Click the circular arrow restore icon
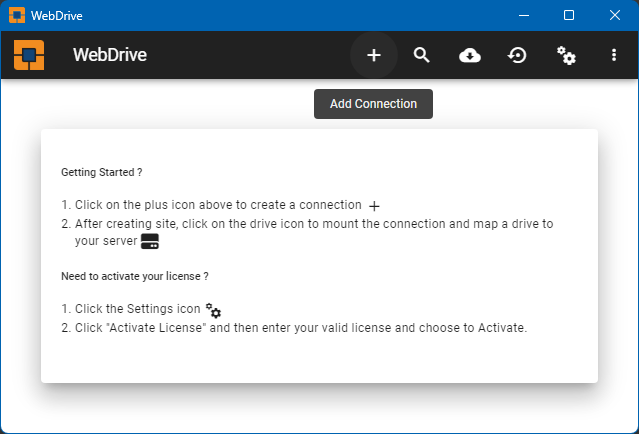The image size is (639, 434). [x=517, y=55]
